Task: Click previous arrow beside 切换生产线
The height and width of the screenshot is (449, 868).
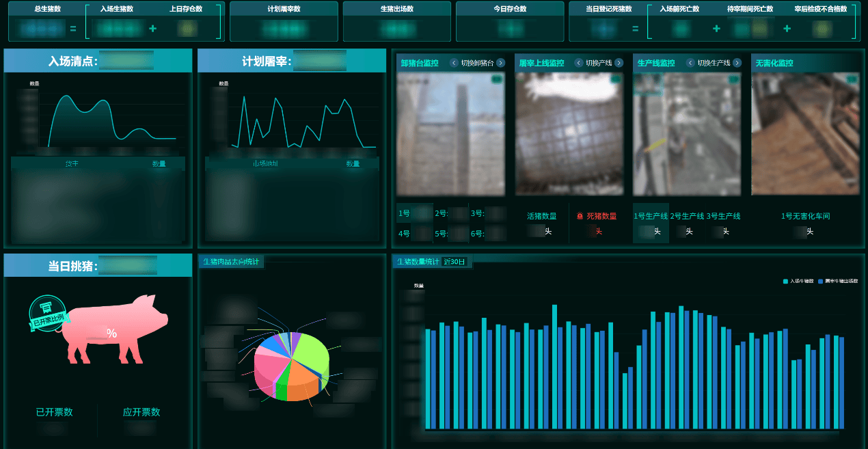Action: 690,63
